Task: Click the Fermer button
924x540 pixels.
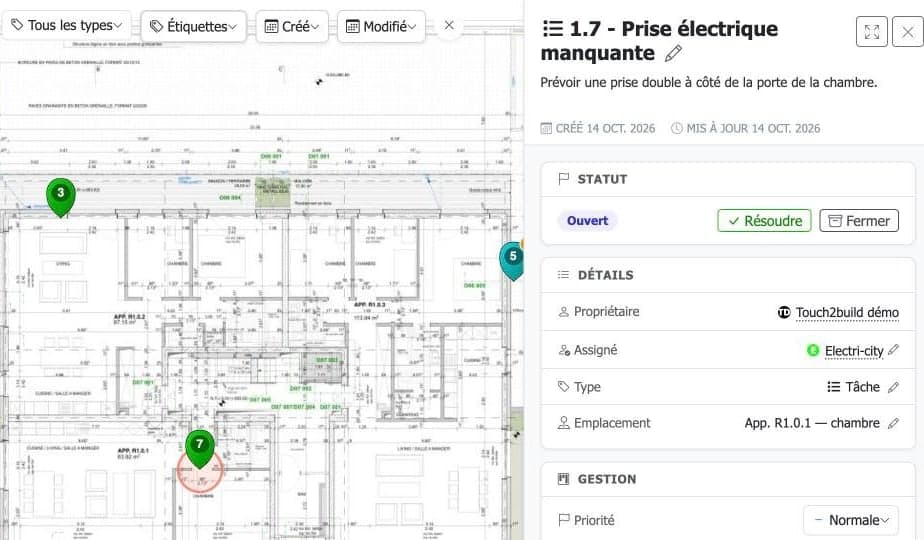Action: tap(859, 220)
